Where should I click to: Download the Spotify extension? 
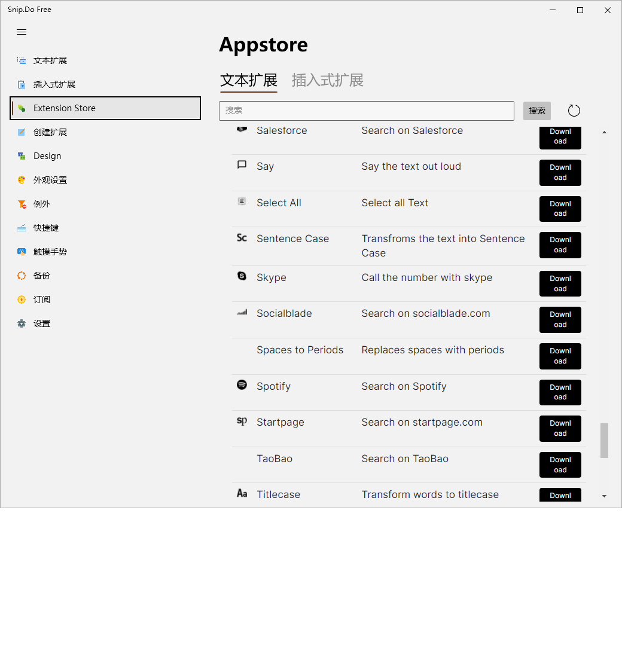pos(560,392)
